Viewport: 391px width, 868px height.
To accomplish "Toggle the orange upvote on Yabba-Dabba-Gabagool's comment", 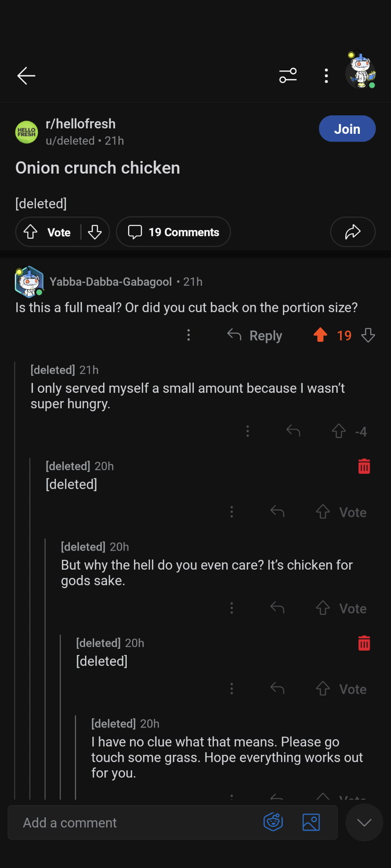I will (320, 335).
